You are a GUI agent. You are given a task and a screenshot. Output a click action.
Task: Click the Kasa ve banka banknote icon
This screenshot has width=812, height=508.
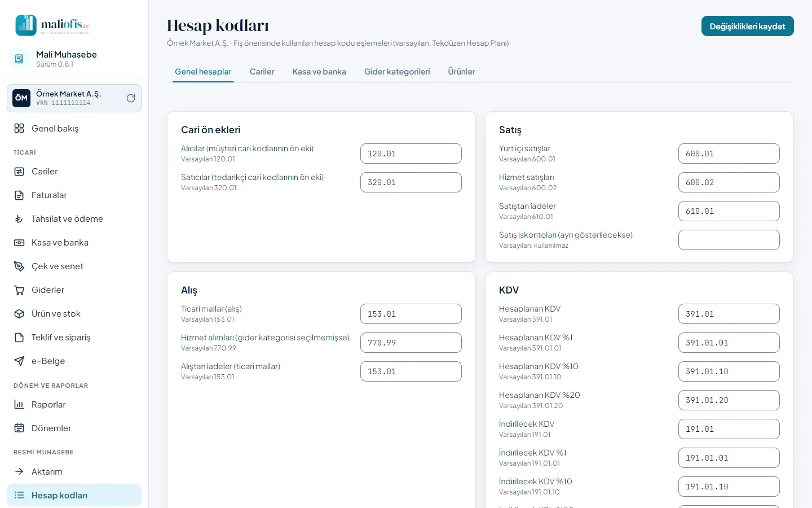(x=19, y=243)
